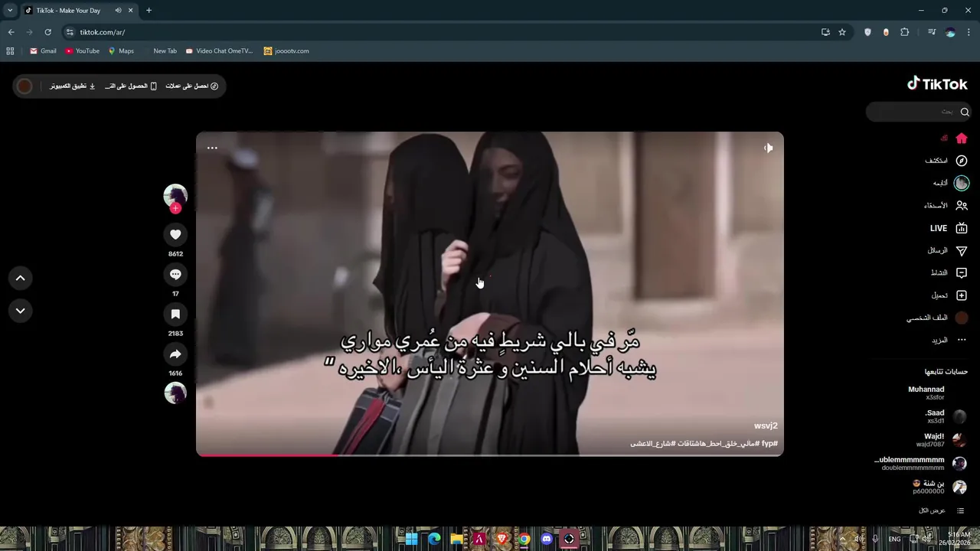Open followed account Wajd! wajd7087

pyautogui.click(x=941, y=440)
